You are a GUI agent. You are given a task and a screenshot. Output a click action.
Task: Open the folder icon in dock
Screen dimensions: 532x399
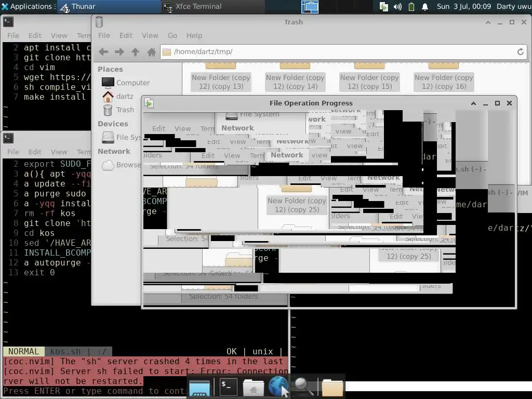332,388
